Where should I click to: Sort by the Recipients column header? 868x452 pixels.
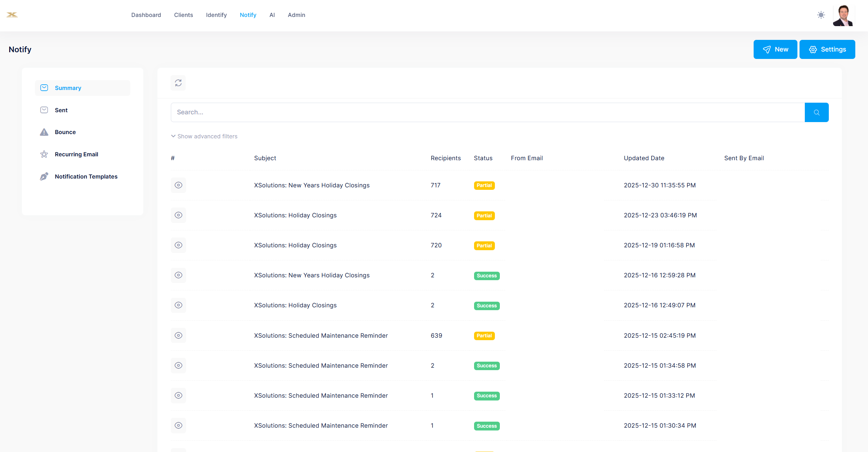445,158
